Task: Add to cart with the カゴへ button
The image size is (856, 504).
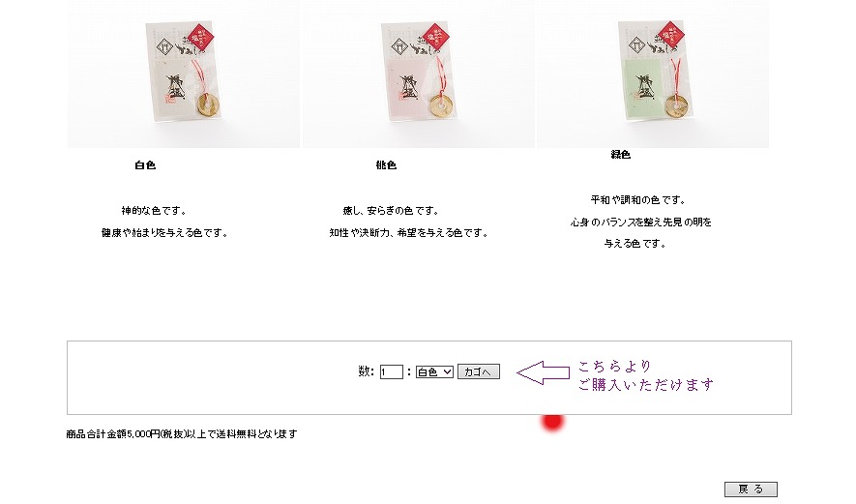Action: (479, 371)
